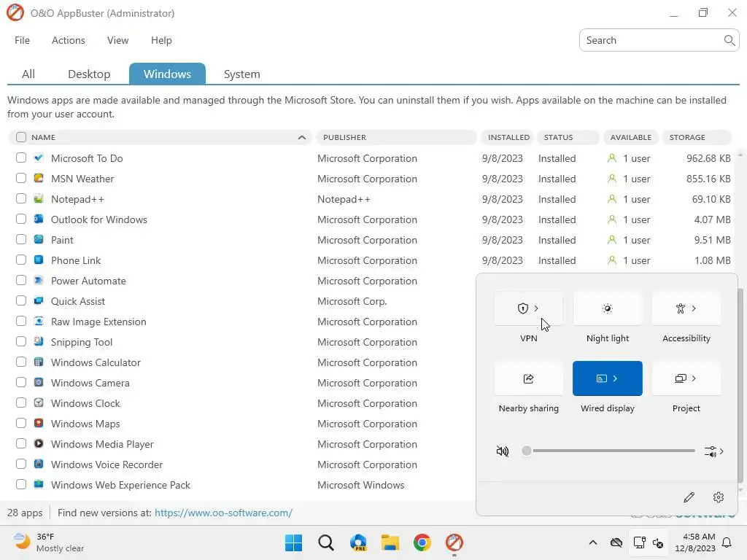
Task: Open the clock showing 4:58 AM
Action: [x=695, y=542]
